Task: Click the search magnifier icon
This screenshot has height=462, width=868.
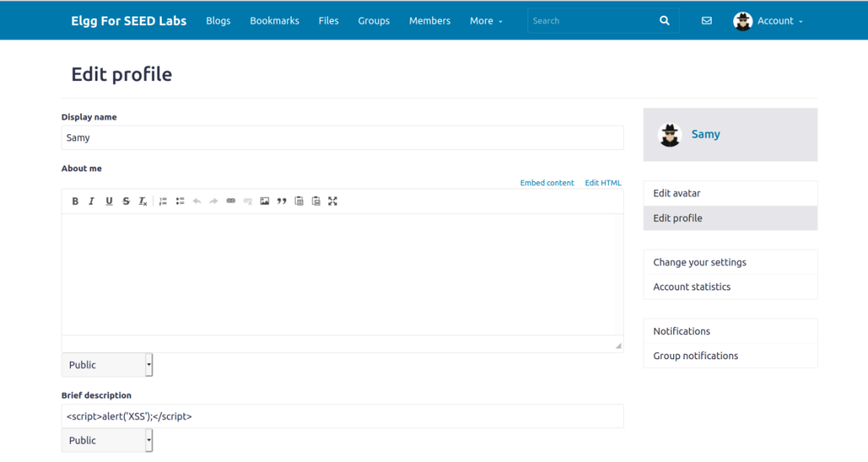Action: (665, 20)
